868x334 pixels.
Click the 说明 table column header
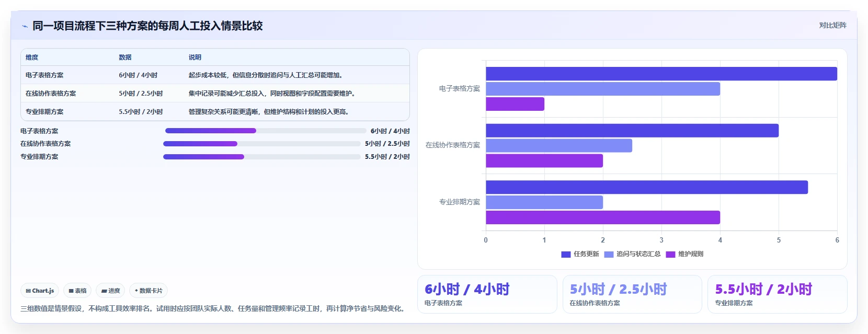195,57
